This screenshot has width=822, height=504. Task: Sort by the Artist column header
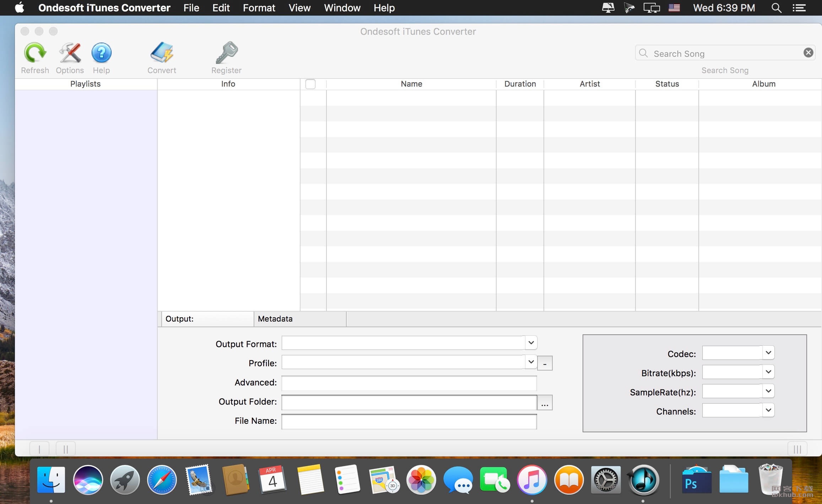click(590, 84)
